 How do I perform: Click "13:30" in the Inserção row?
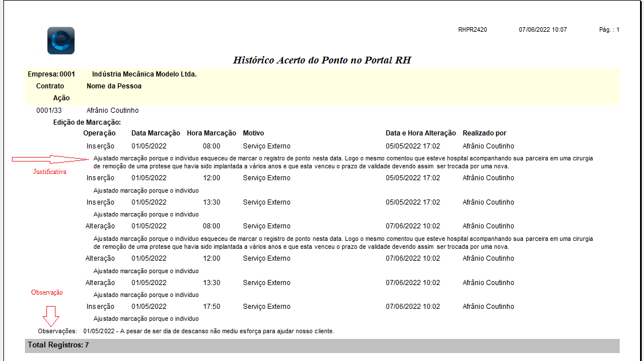211,202
